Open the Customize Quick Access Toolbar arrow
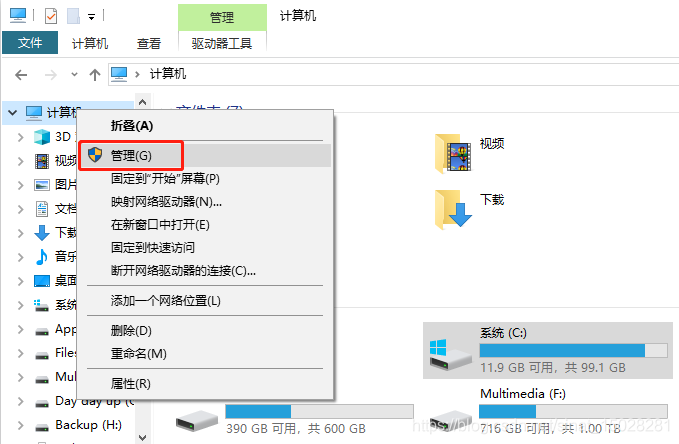The height and width of the screenshot is (444, 679). pos(91,17)
